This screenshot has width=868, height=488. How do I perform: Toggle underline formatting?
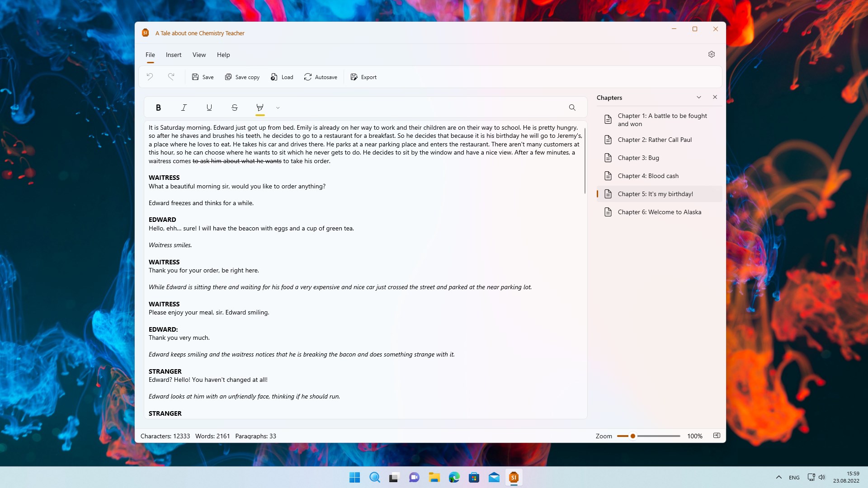[x=209, y=108]
